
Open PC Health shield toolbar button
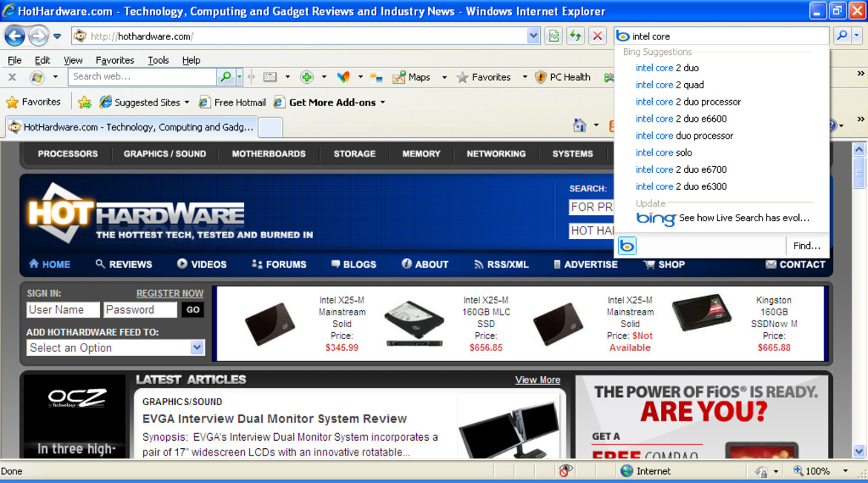point(562,77)
